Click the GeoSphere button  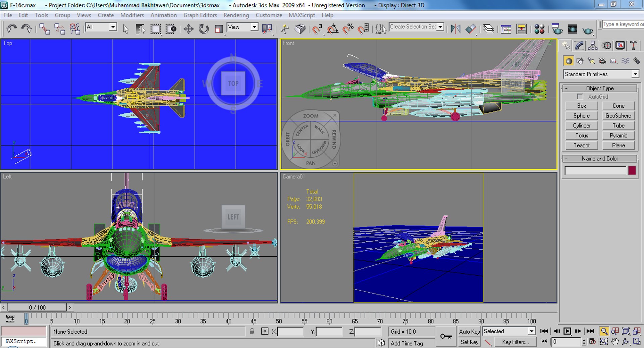click(x=618, y=116)
